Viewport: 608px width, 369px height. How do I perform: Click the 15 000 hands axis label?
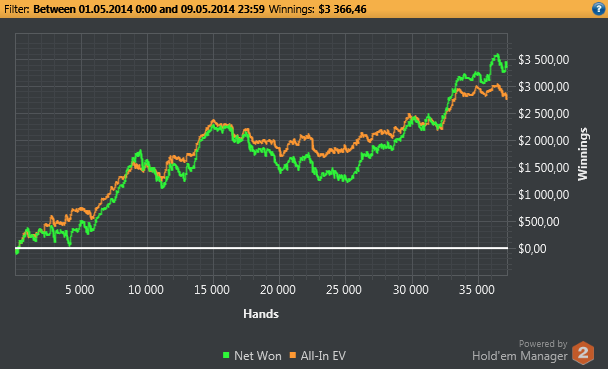point(212,290)
